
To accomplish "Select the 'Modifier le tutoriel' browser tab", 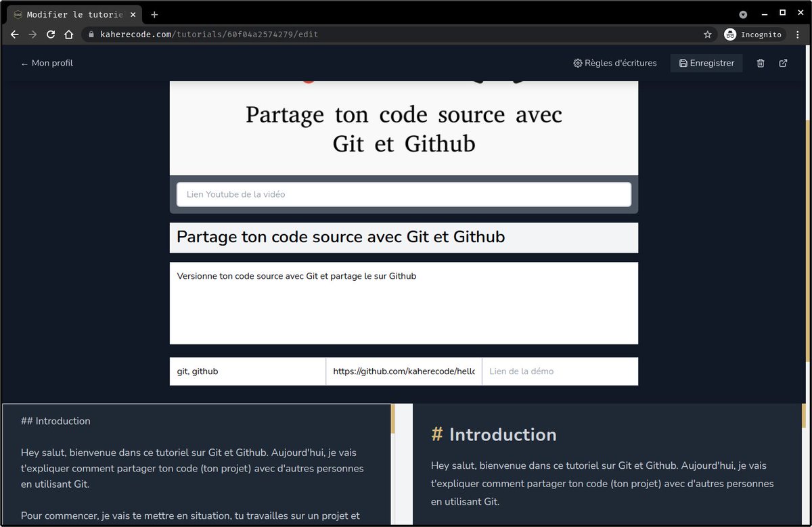I will click(75, 14).
